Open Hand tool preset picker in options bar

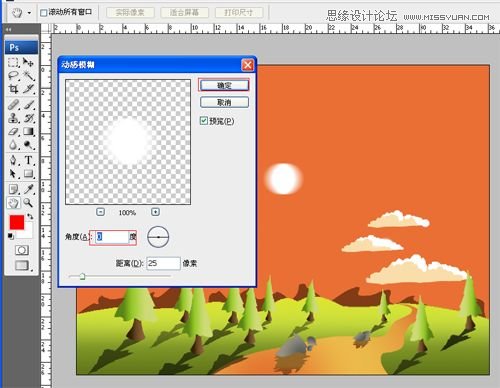[29, 13]
